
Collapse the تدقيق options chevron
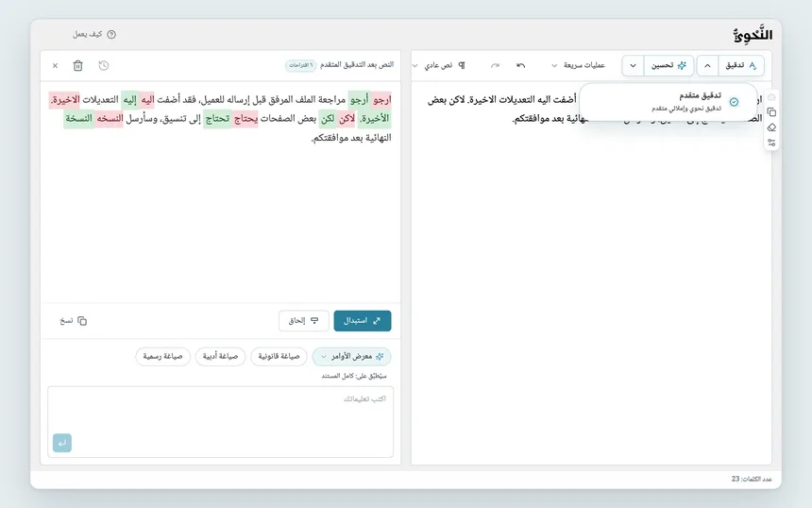(707, 65)
